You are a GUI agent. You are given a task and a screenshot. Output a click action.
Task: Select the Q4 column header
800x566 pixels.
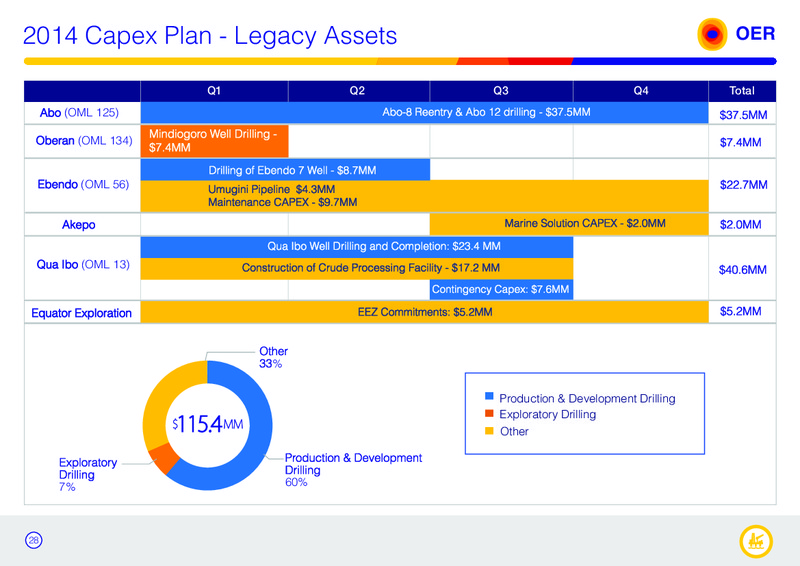641,91
